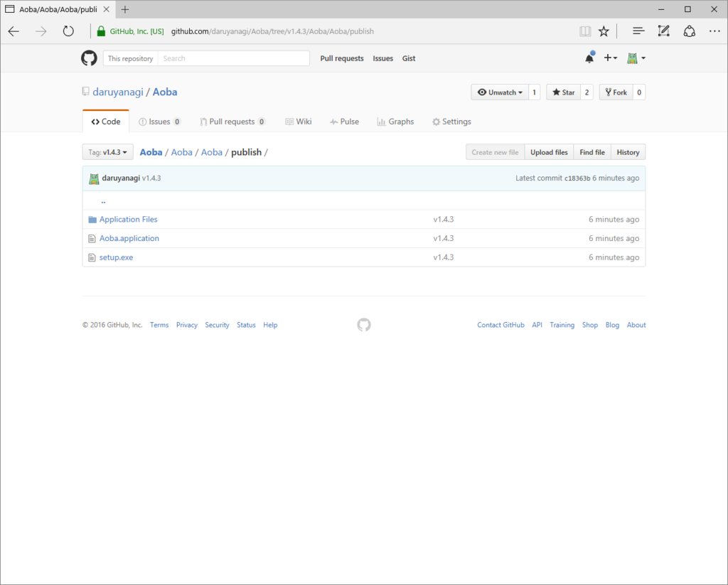Viewport: 728px width, 585px height.
Task: Open the browser More actions ellipsis
Action: [714, 31]
